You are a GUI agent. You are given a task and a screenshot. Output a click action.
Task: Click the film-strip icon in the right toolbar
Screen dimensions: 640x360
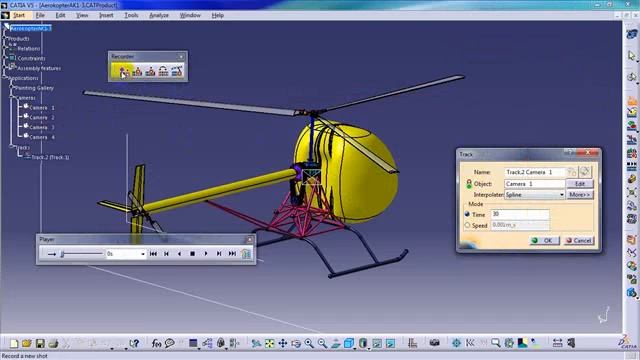[632, 167]
